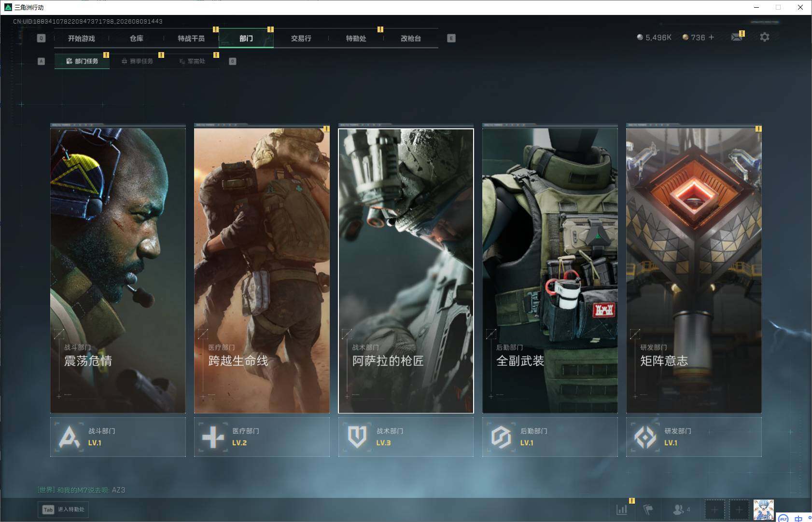Open the 跨越生命线 medical department card
812x522 pixels.
262,270
